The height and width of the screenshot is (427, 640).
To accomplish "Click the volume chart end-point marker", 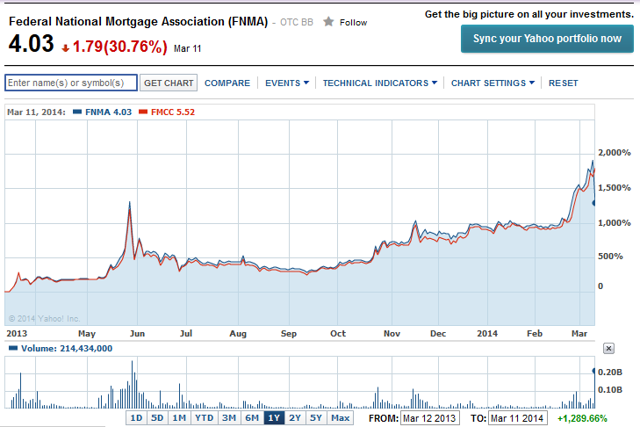I will click(x=594, y=371).
